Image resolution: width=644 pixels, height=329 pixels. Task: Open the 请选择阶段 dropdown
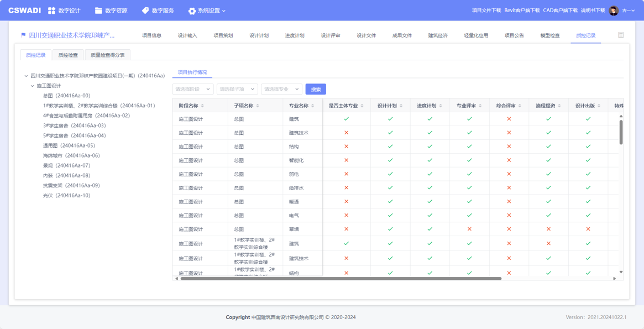tap(192, 89)
